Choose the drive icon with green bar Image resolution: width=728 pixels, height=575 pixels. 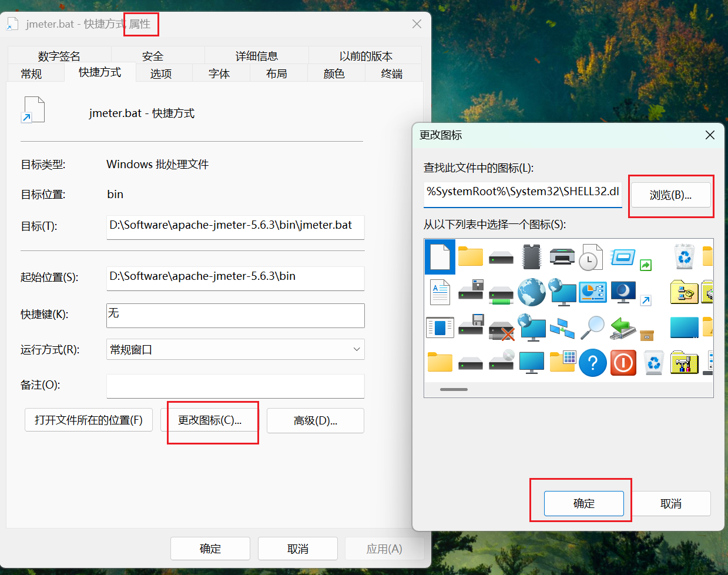pos(501,295)
